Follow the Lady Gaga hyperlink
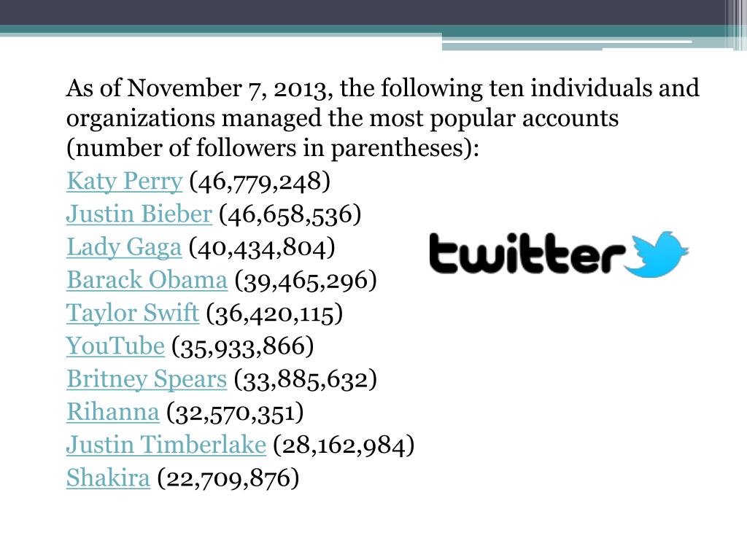 click(124, 248)
